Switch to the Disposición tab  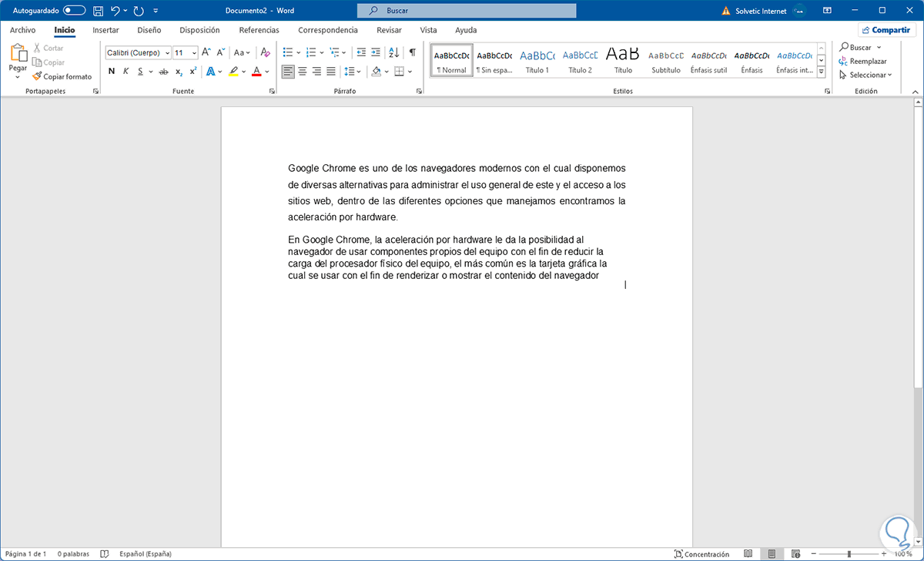199,30
